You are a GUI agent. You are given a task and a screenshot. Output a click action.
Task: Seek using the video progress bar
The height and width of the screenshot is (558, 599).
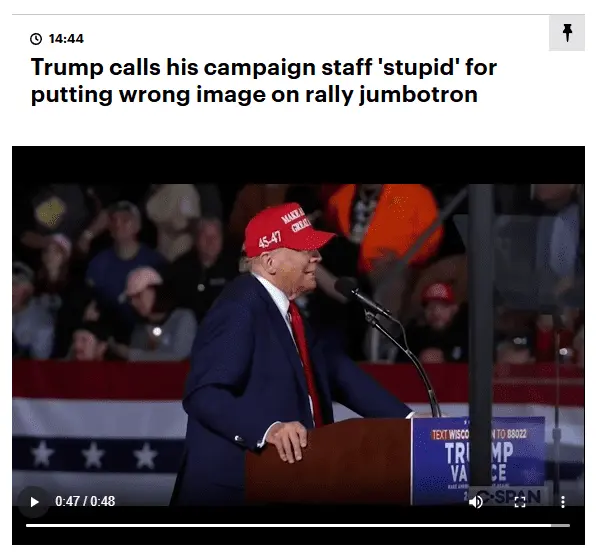(298, 526)
